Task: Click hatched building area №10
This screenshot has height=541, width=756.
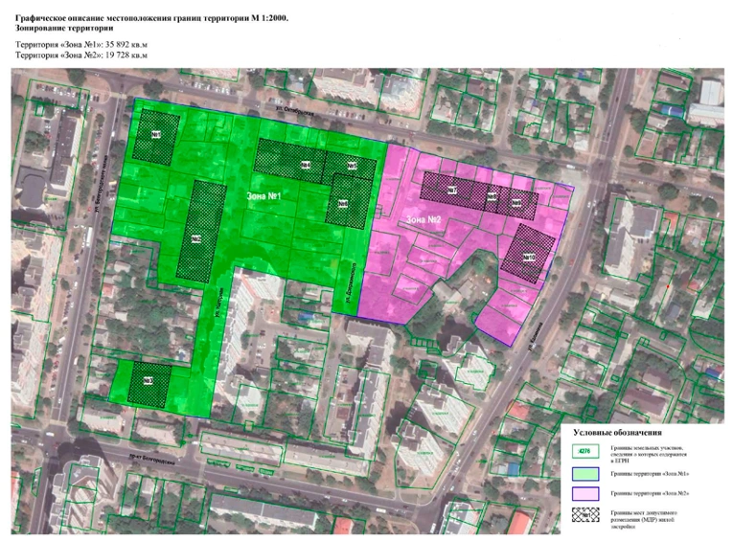Action: (x=528, y=254)
